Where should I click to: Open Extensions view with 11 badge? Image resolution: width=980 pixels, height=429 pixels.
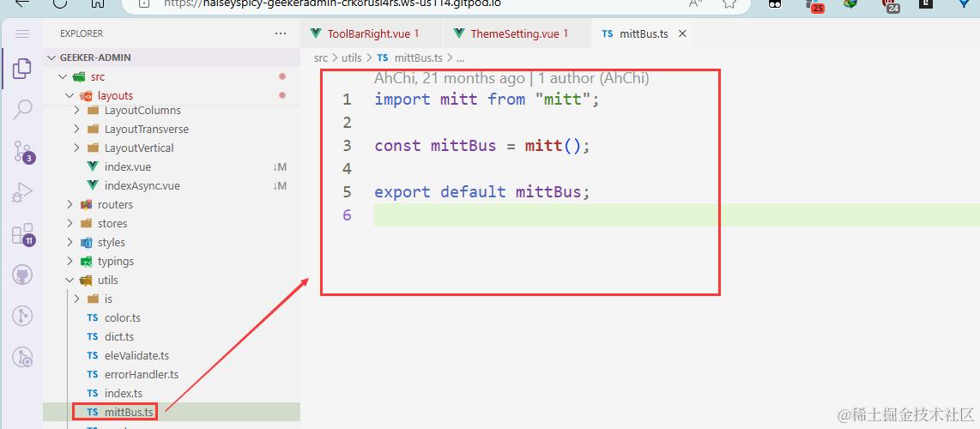pos(23,234)
